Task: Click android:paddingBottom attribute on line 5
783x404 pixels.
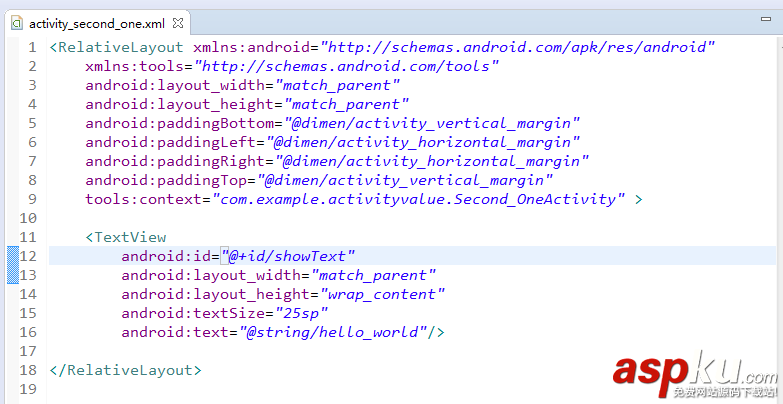Action: pyautogui.click(x=180, y=123)
